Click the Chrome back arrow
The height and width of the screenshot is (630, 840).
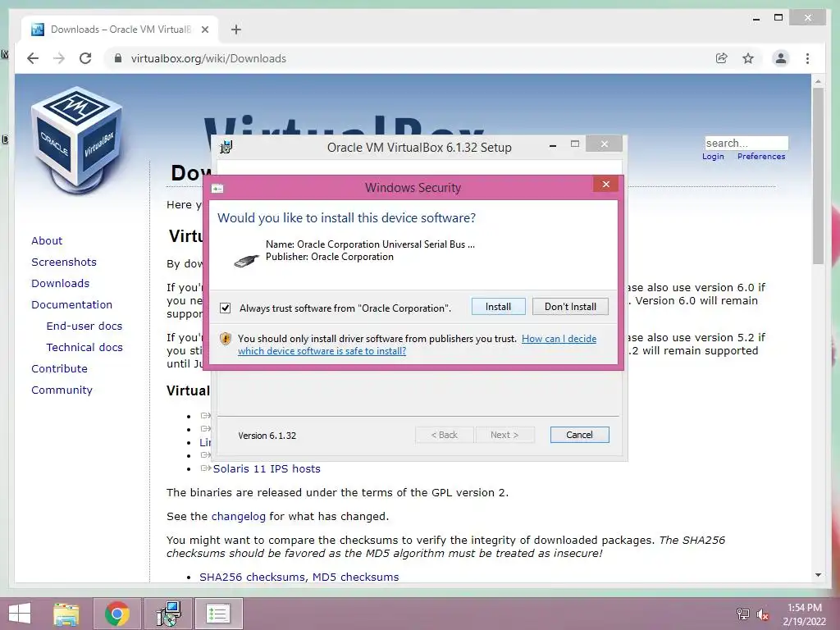tap(33, 58)
